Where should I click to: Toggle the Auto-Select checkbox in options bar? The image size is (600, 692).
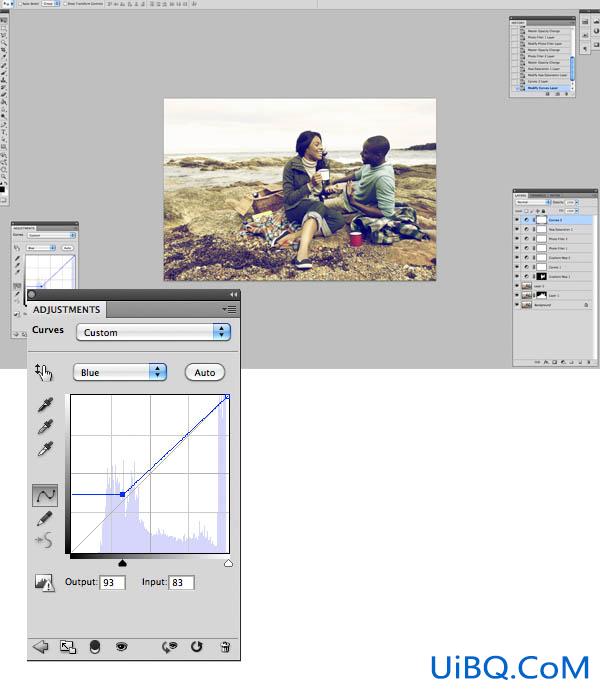coord(20,4)
